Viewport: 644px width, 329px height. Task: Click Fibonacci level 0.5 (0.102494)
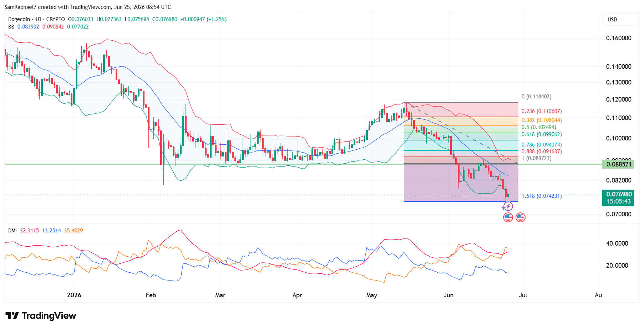539,127
